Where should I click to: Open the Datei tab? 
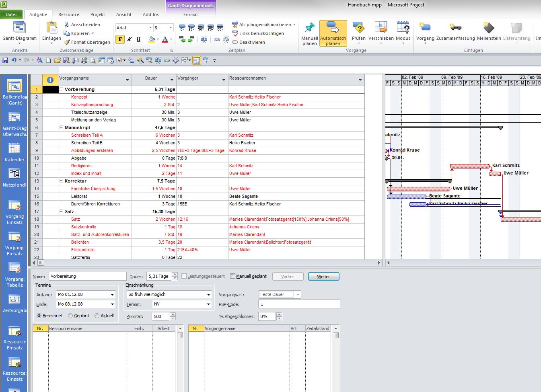(x=11, y=14)
